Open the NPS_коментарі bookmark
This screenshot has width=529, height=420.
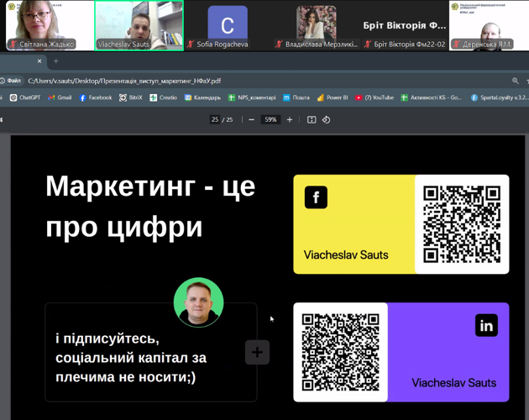click(252, 97)
